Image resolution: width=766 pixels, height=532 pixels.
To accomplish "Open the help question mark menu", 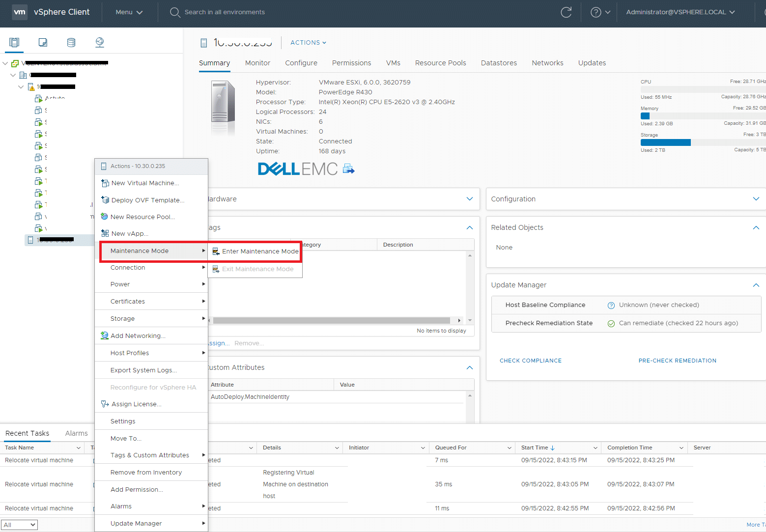I will [x=600, y=12].
